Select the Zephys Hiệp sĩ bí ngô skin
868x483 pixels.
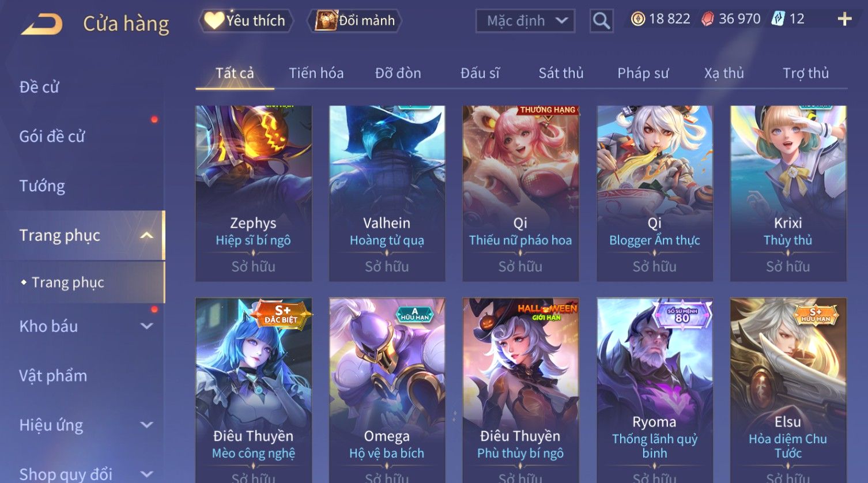coord(254,194)
